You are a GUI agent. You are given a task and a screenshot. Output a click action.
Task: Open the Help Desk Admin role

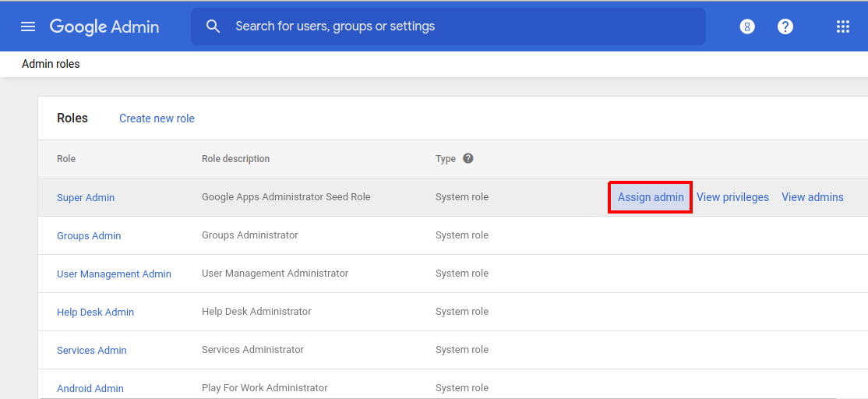[95, 312]
